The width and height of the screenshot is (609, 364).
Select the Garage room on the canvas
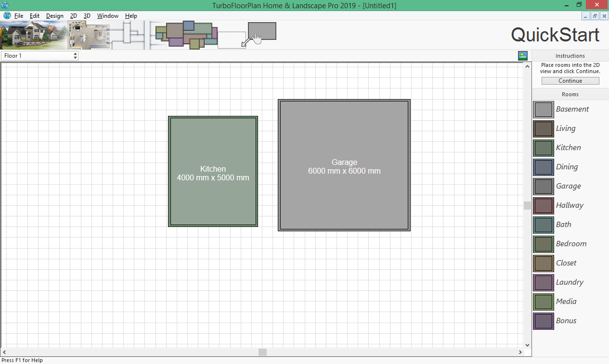click(344, 165)
